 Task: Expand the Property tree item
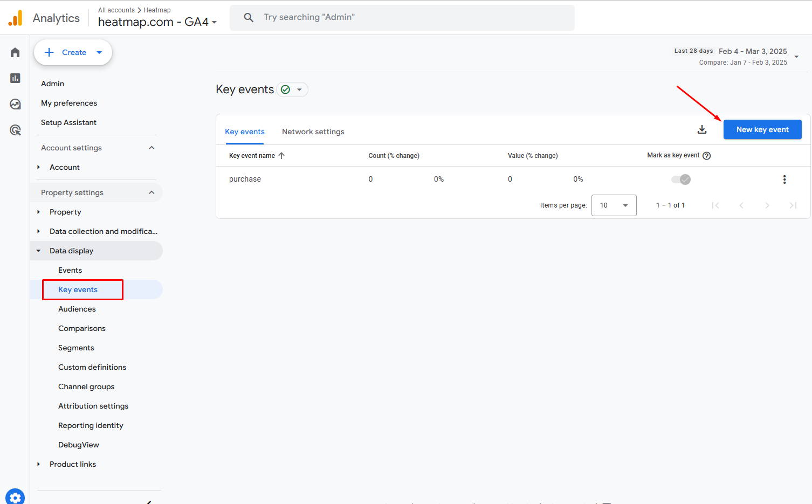(x=38, y=212)
